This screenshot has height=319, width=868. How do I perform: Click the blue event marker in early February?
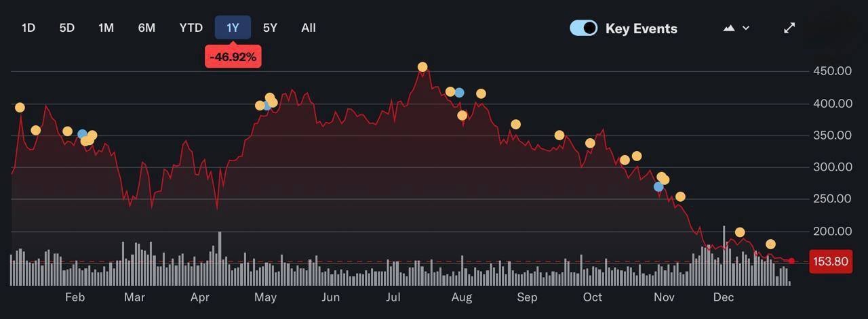tap(82, 134)
